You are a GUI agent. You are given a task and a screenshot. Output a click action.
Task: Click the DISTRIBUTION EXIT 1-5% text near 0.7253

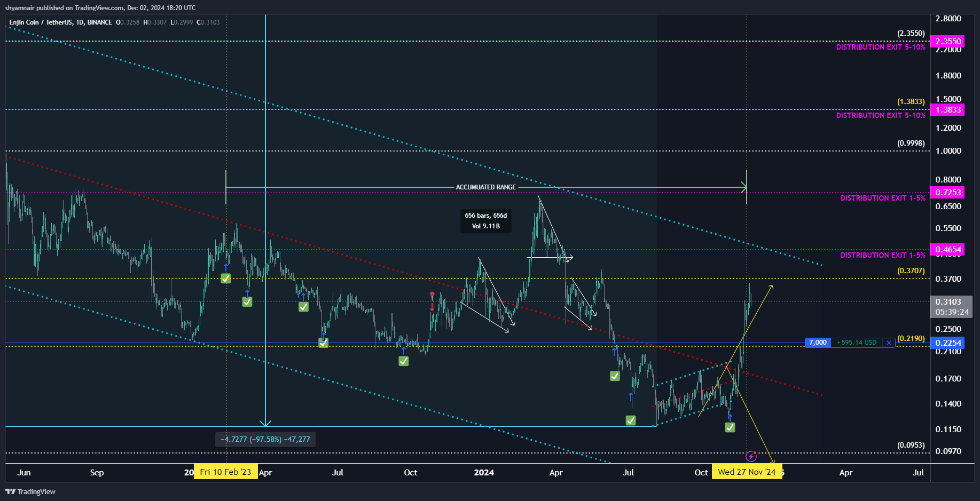click(x=883, y=198)
